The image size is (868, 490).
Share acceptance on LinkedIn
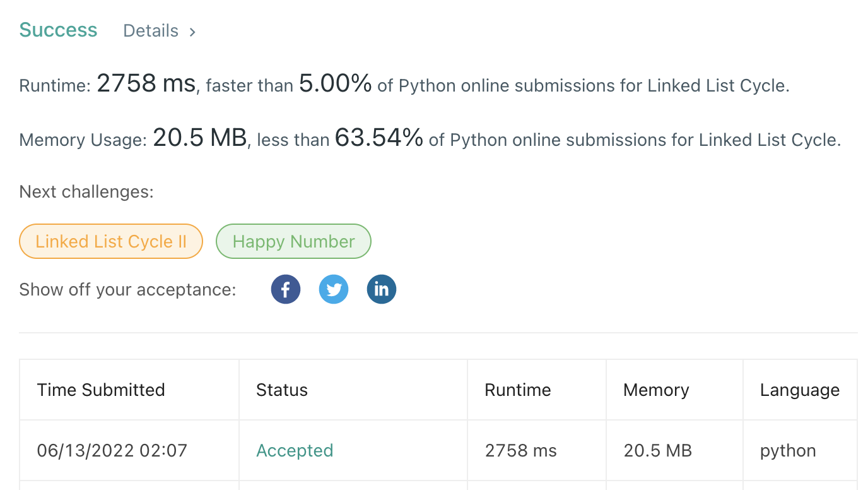[382, 290]
